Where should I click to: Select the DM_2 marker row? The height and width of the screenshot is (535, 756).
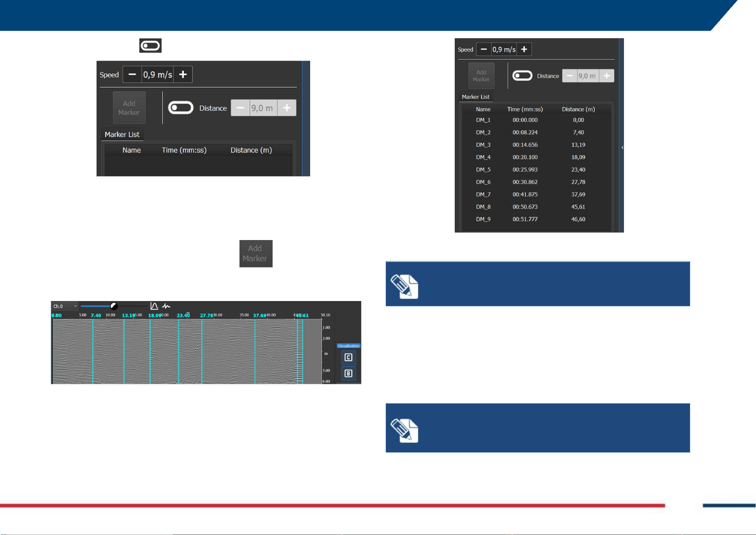tap(536, 133)
